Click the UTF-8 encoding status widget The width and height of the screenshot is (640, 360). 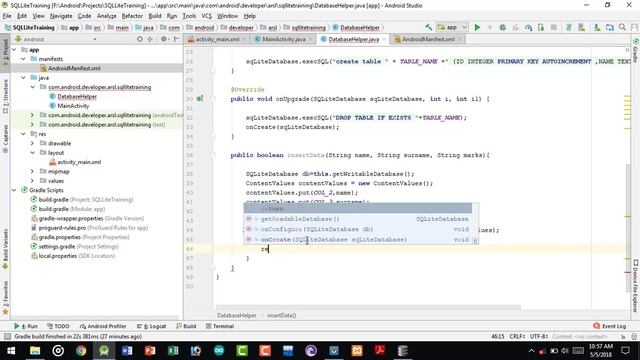click(x=539, y=336)
